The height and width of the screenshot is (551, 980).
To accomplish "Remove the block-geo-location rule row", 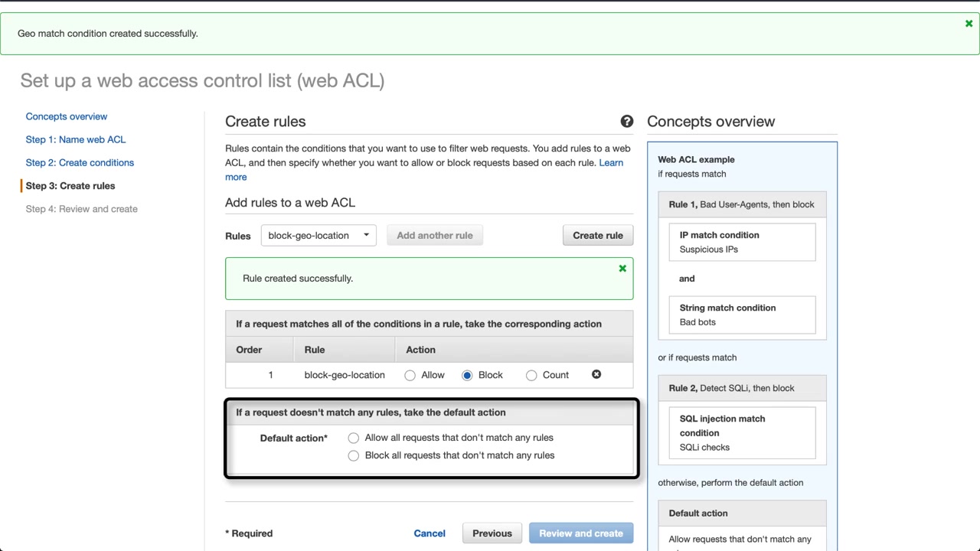I will coord(596,374).
